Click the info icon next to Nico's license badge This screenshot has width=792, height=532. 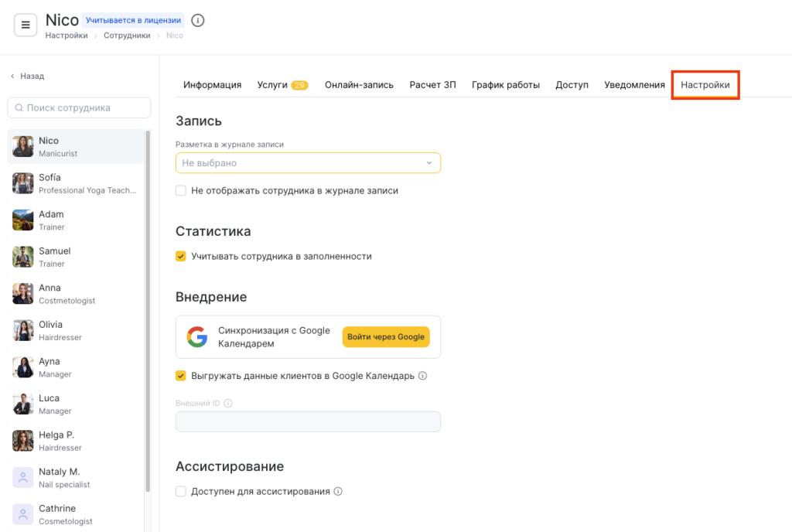pyautogui.click(x=198, y=20)
